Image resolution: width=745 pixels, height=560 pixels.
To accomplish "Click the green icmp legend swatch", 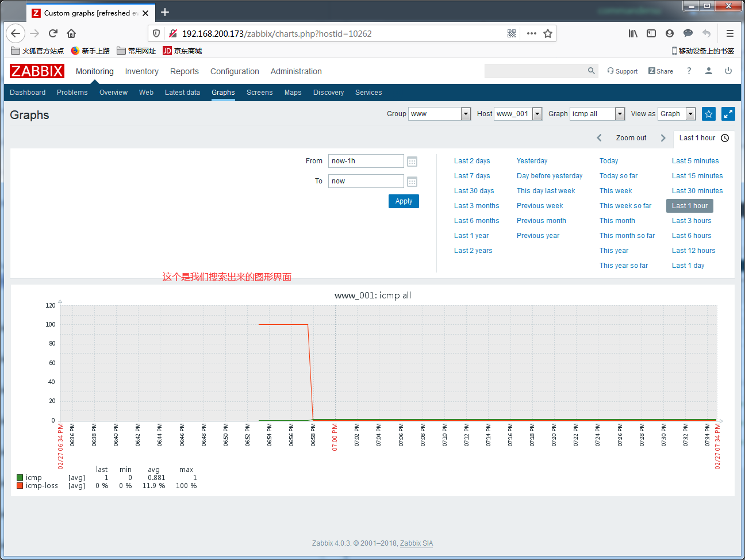I will click(x=20, y=478).
